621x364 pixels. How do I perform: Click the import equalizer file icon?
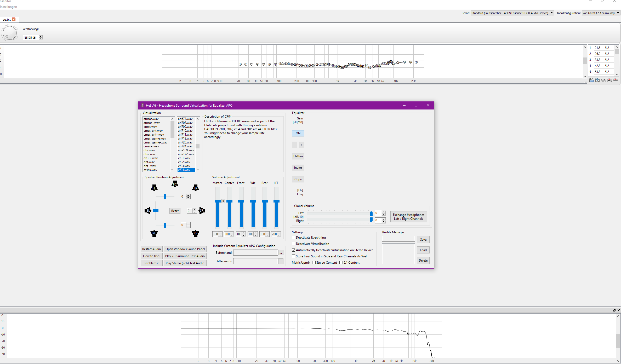click(x=591, y=80)
